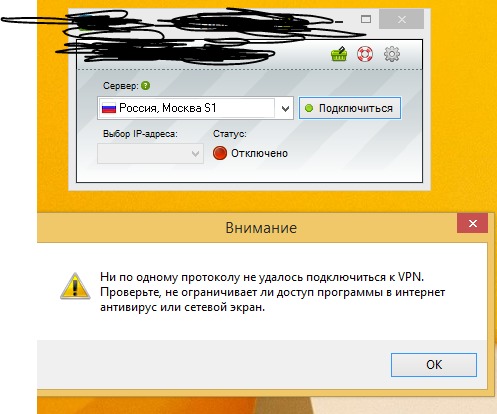This screenshot has height=414, width=497.
Task: Click the red Отключено status indicator
Action: (x=220, y=153)
